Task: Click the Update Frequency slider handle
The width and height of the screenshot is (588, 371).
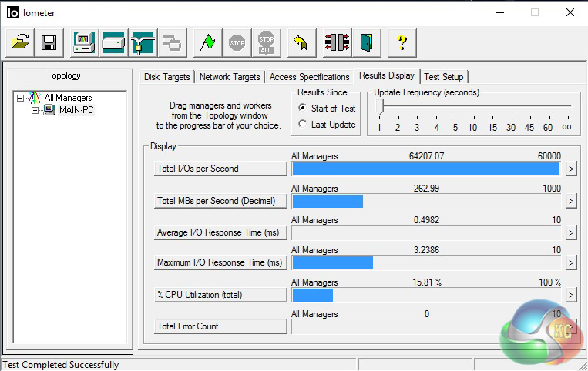Action: (379, 108)
